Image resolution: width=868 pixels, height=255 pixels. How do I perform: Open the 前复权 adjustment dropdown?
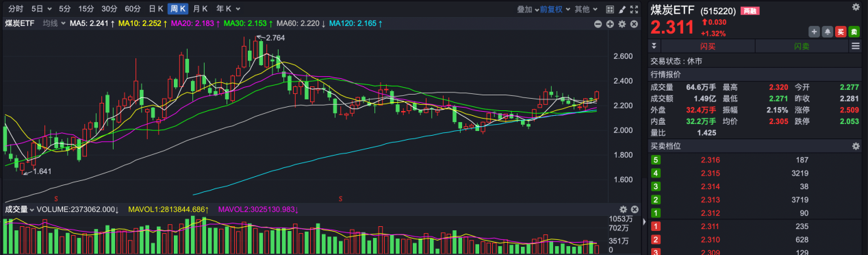pos(554,9)
